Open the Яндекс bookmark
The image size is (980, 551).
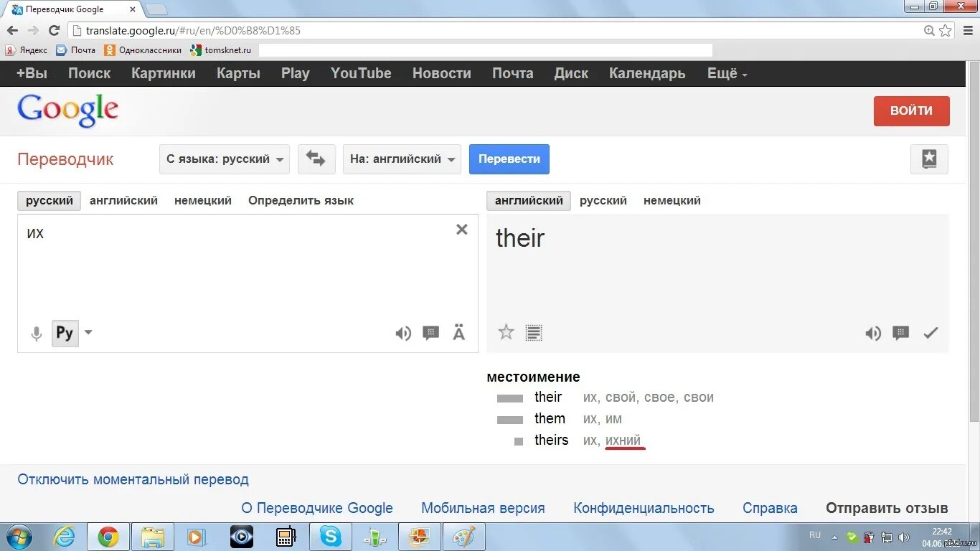coord(27,50)
